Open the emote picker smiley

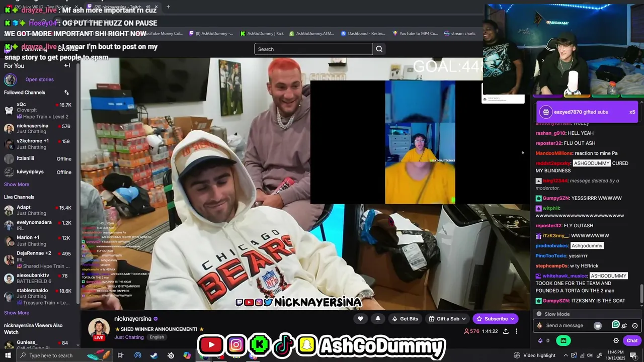(635, 326)
